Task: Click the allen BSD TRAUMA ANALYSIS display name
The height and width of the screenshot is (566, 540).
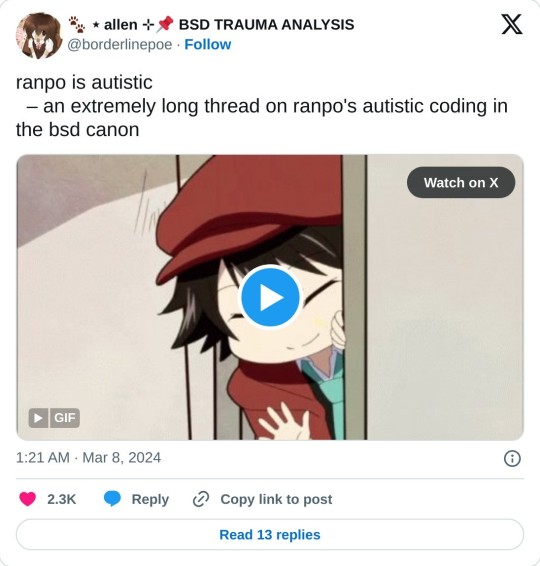Action: point(211,25)
